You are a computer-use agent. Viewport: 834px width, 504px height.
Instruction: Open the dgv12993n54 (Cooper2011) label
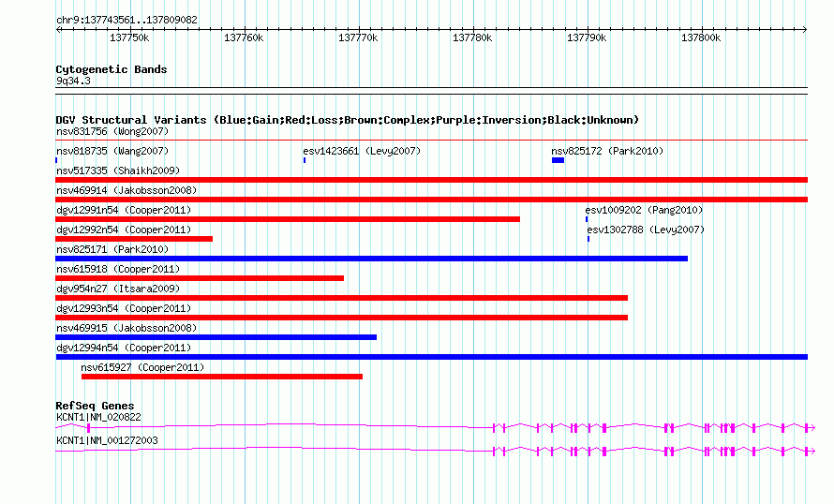coord(124,308)
